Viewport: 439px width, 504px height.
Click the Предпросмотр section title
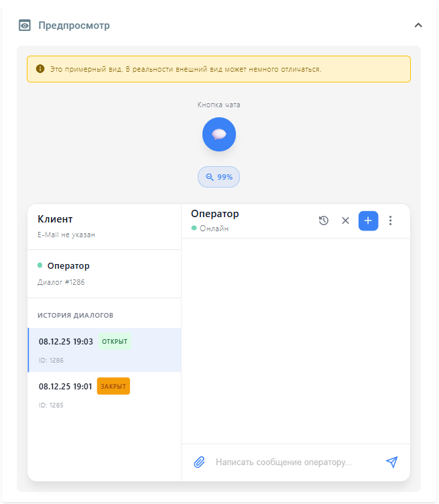click(x=74, y=25)
